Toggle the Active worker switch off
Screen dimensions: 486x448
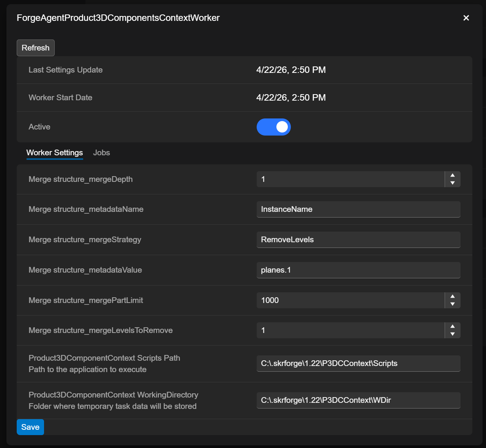click(273, 127)
